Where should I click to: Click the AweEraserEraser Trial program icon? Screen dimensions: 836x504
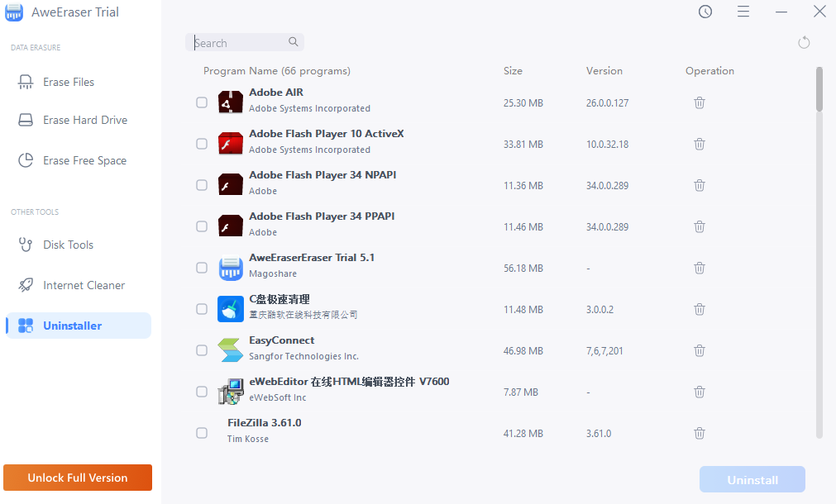tap(231, 268)
